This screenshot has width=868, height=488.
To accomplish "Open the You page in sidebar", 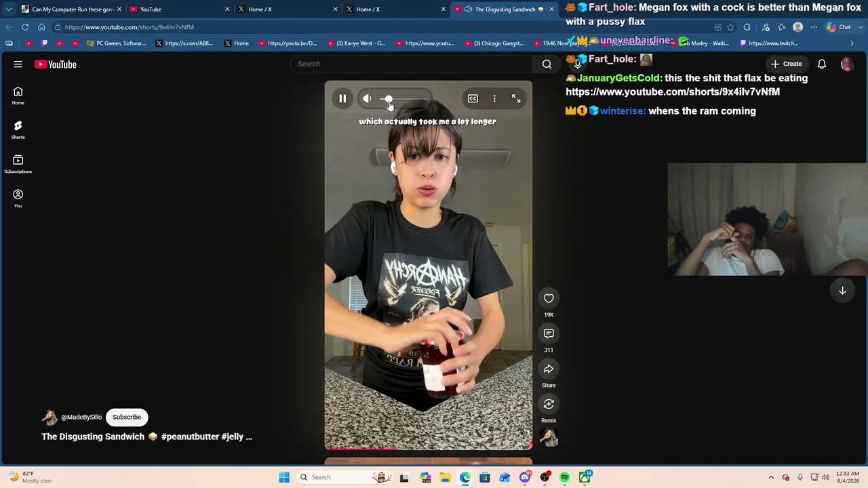I will coord(18,198).
